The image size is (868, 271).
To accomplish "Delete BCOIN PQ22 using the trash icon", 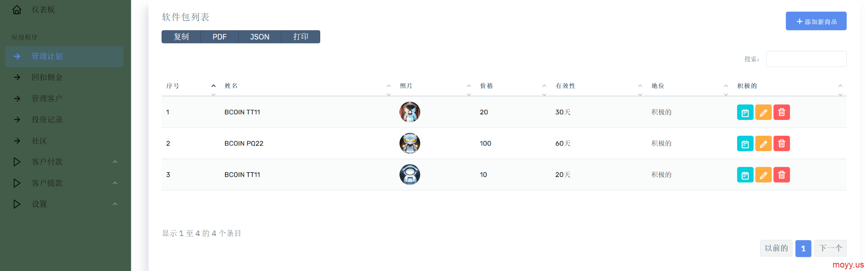I will click(781, 144).
